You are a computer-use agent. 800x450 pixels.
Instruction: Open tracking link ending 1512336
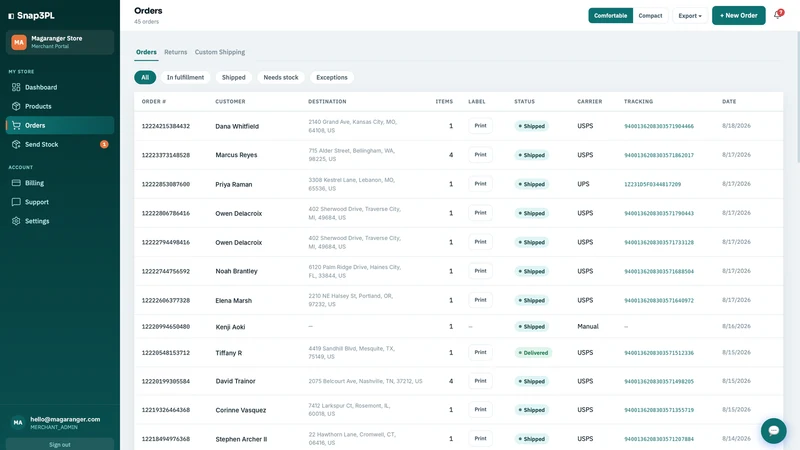coord(659,353)
